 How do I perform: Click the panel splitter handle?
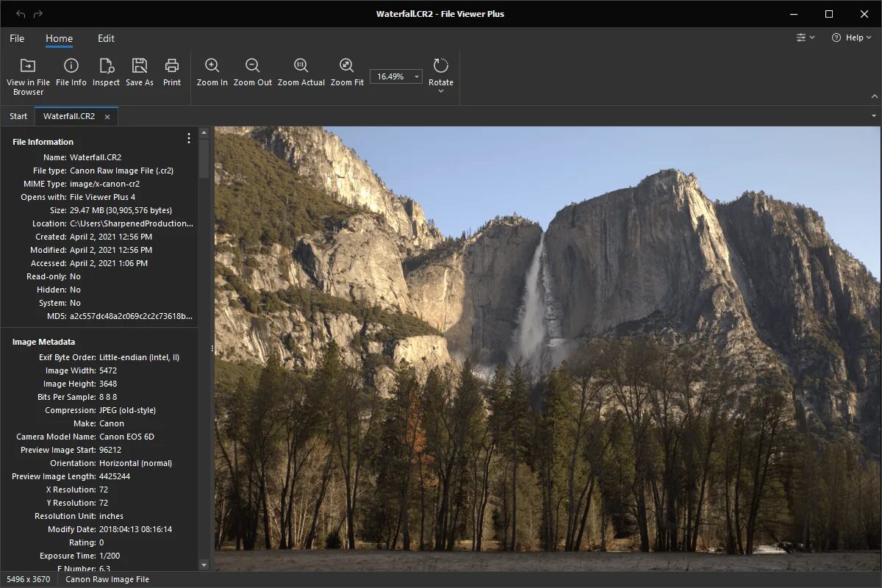point(212,349)
